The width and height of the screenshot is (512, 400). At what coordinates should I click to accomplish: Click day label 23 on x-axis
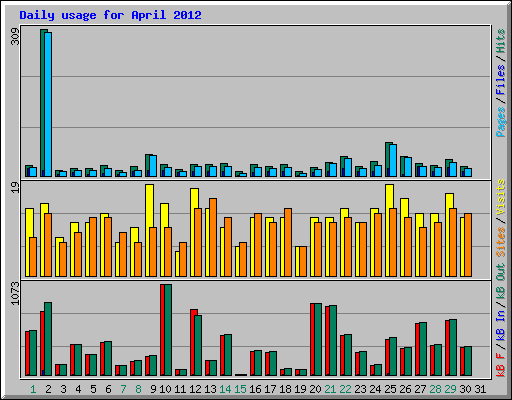click(x=360, y=389)
